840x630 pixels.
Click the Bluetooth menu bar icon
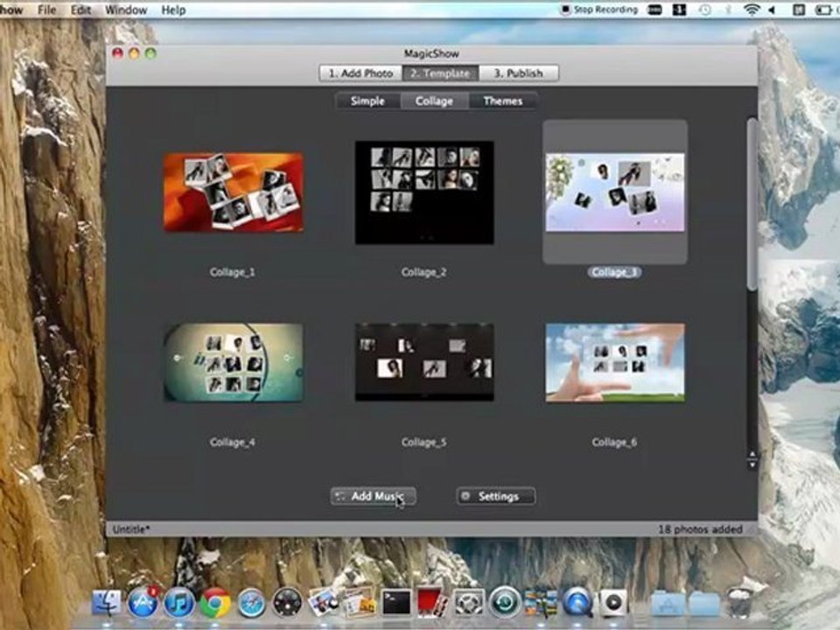point(728,10)
